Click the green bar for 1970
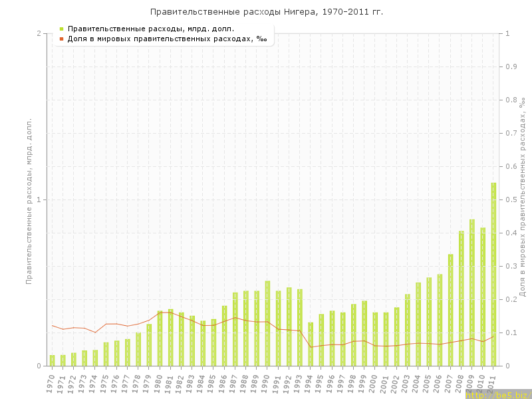532x399 pixels. click(53, 360)
